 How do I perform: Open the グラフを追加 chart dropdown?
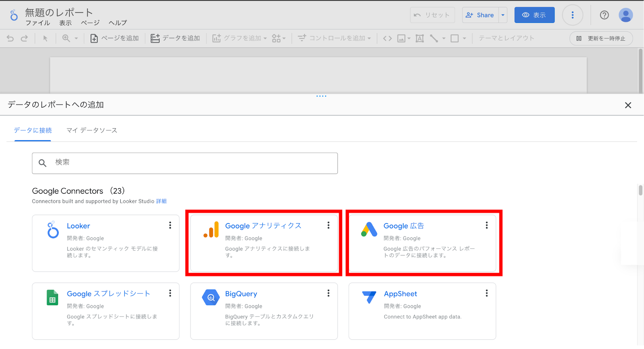click(239, 38)
